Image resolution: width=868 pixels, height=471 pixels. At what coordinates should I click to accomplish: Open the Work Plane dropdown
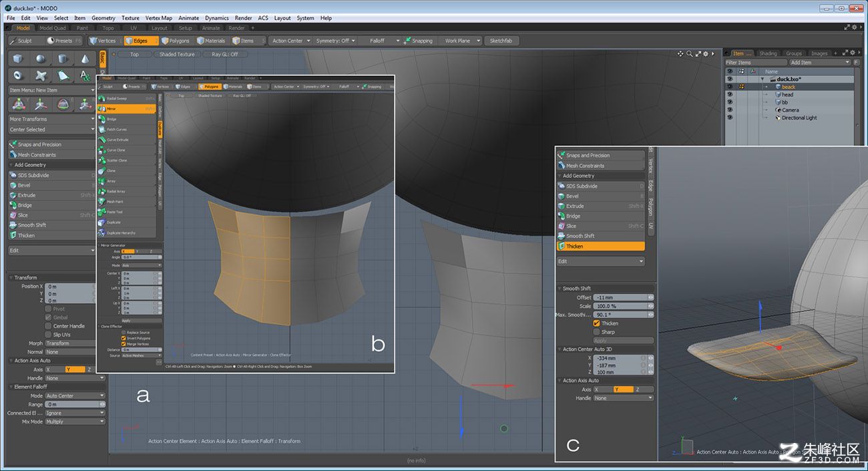tap(460, 41)
